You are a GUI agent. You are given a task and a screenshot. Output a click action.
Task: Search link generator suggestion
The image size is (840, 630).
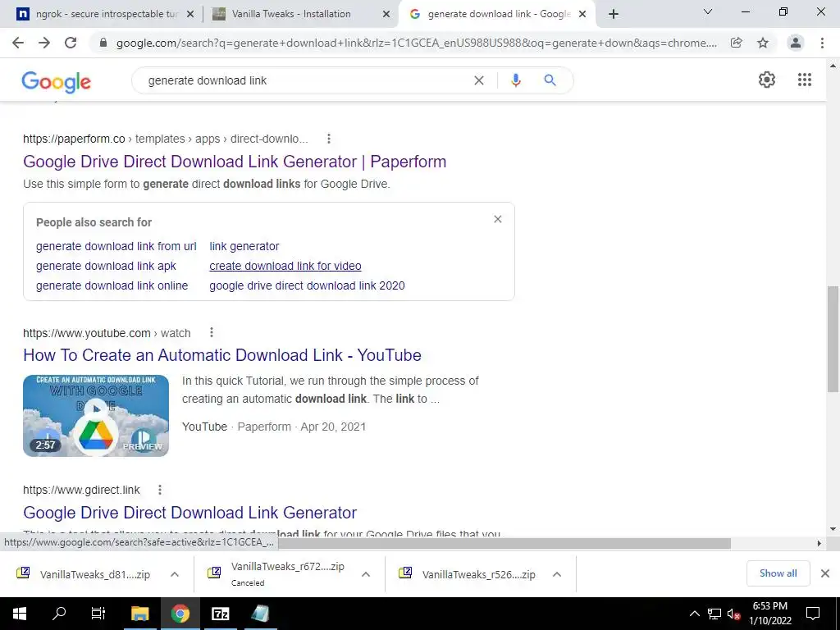tap(244, 246)
